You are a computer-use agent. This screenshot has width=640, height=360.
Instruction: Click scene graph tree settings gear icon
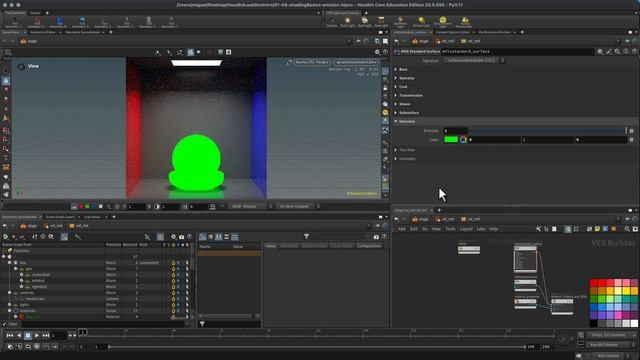click(x=173, y=237)
